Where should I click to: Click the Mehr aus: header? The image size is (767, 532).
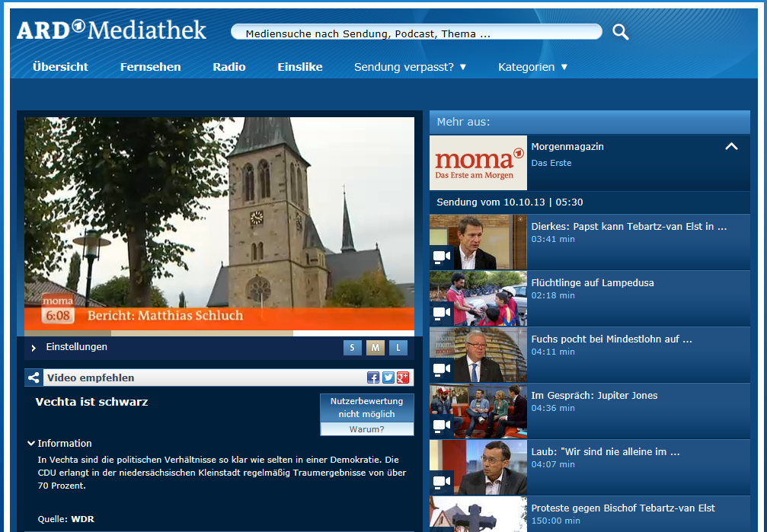(x=590, y=123)
